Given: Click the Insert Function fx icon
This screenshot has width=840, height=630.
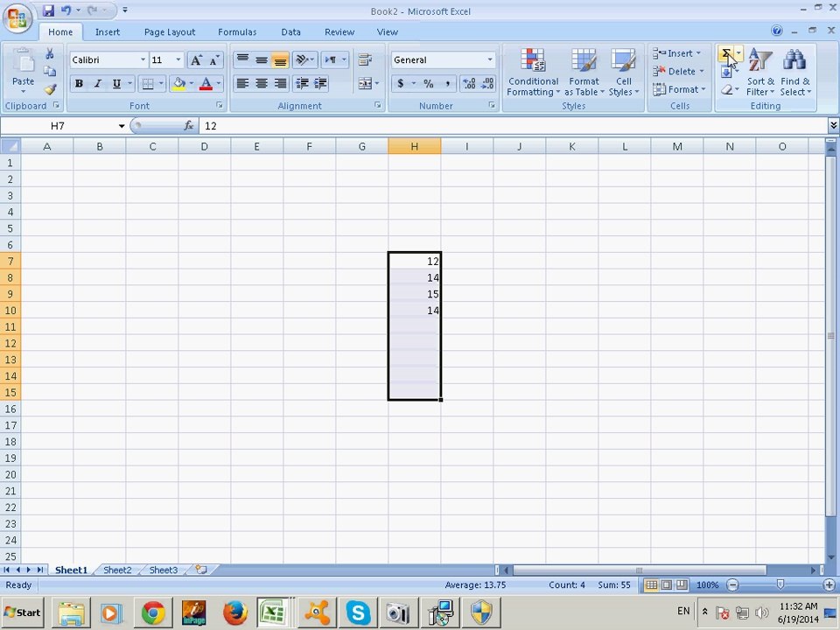Looking at the screenshot, I should pos(189,126).
